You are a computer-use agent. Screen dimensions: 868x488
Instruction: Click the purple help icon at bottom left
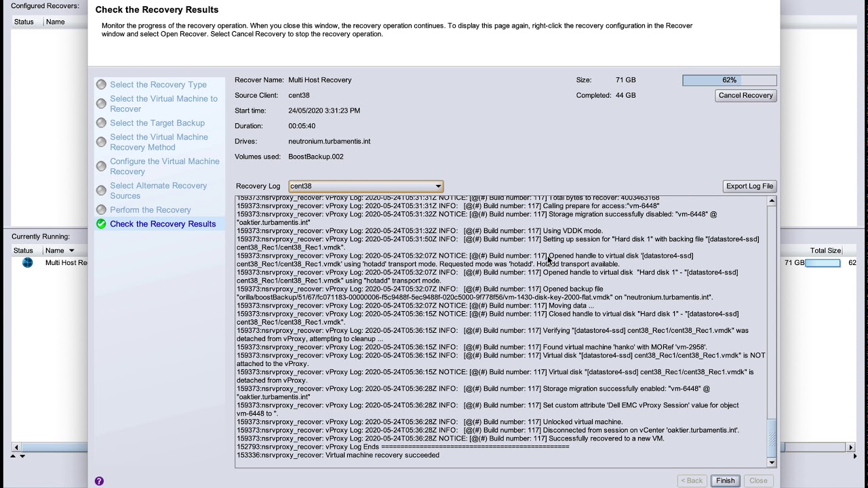tap(99, 481)
